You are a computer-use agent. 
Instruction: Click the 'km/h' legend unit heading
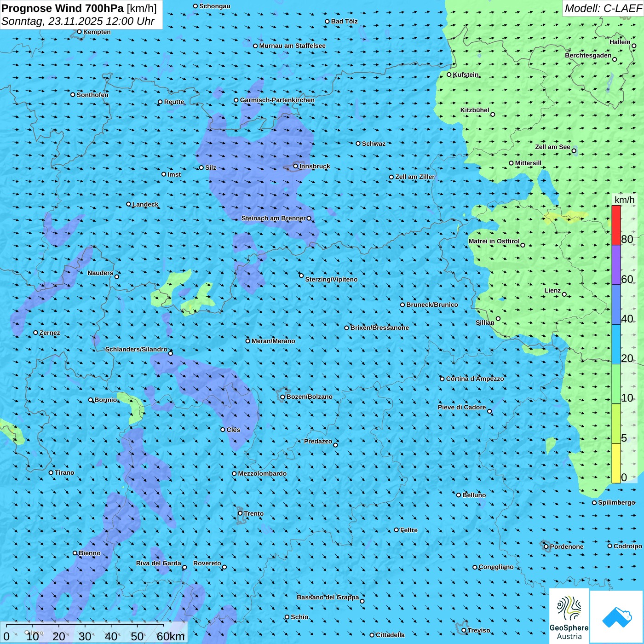[x=624, y=200]
